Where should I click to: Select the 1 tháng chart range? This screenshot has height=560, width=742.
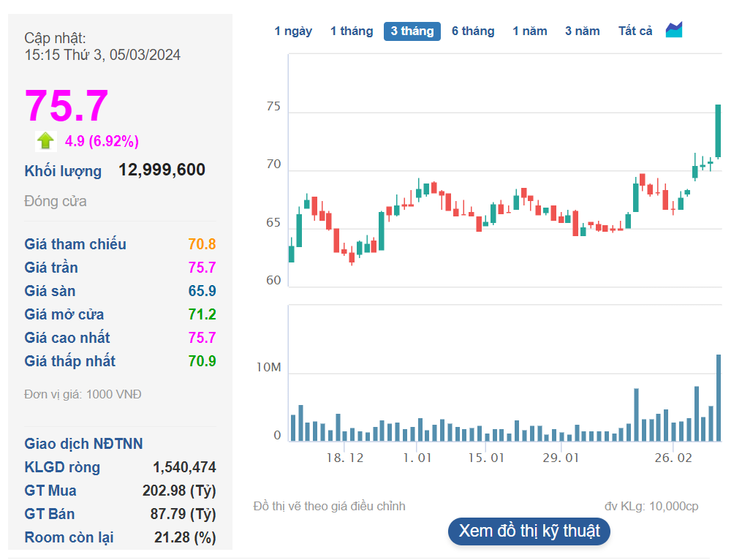(x=352, y=31)
